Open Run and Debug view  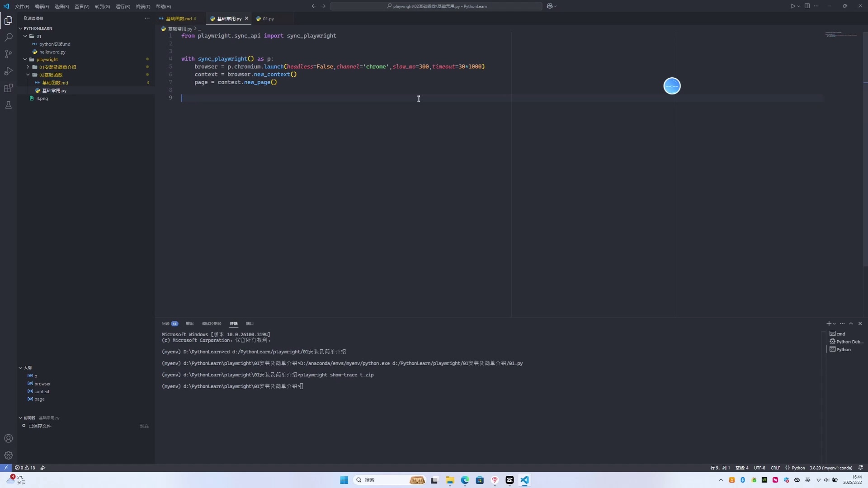click(8, 71)
